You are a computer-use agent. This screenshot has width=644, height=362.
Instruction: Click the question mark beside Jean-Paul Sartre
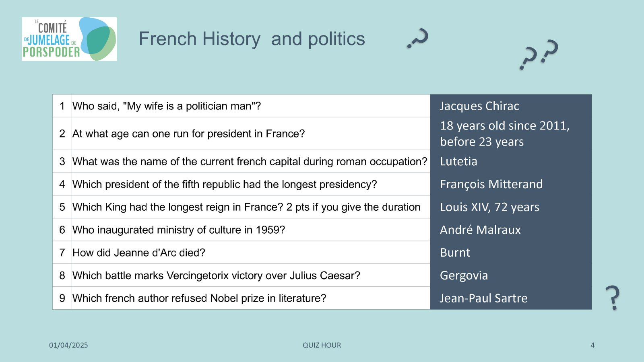coord(613,298)
